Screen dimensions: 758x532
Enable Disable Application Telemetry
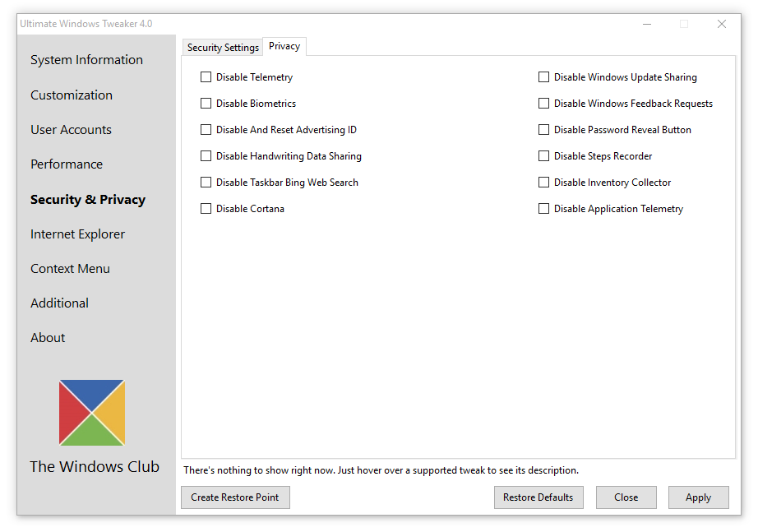click(x=544, y=209)
